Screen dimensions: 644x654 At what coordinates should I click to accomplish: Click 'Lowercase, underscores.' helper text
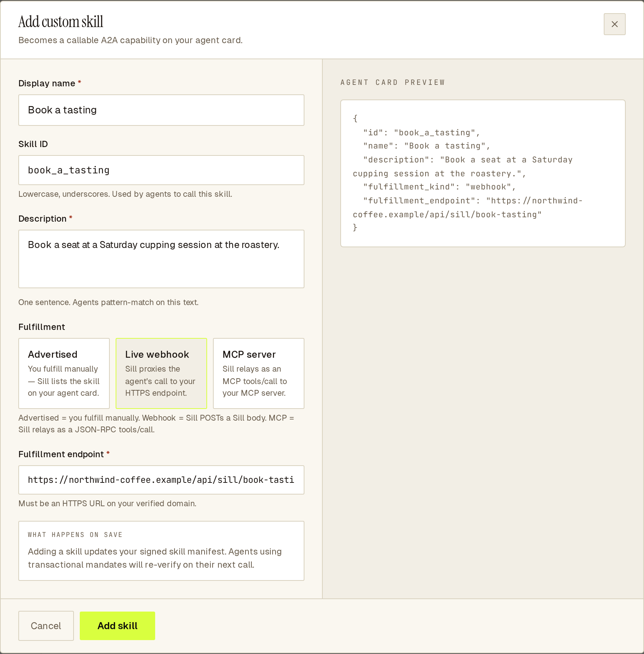pyautogui.click(x=125, y=194)
